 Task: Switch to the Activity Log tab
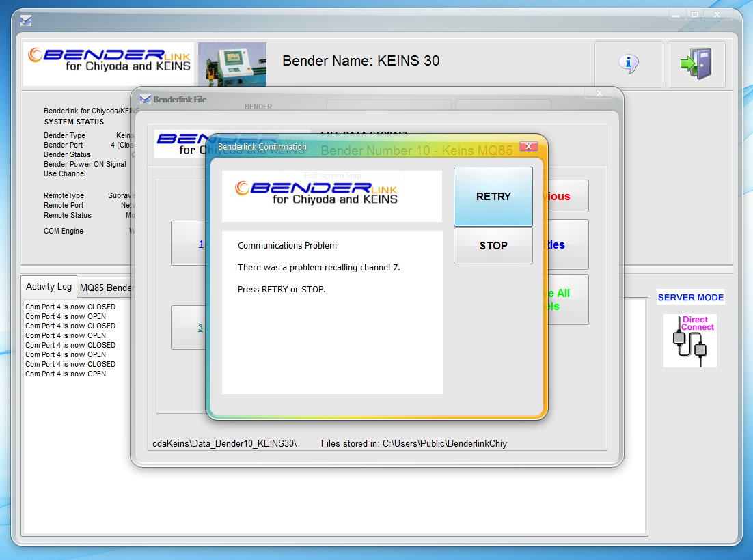[x=49, y=287]
